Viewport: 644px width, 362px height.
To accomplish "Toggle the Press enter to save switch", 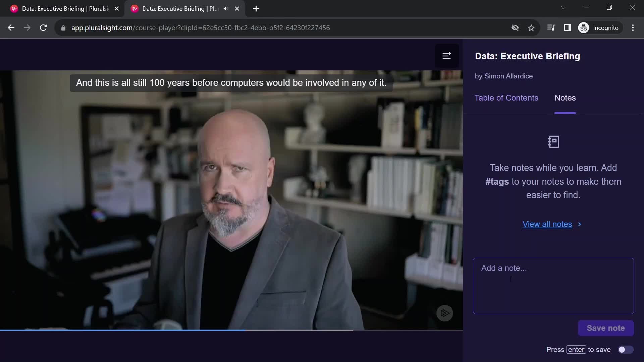I will tap(626, 350).
